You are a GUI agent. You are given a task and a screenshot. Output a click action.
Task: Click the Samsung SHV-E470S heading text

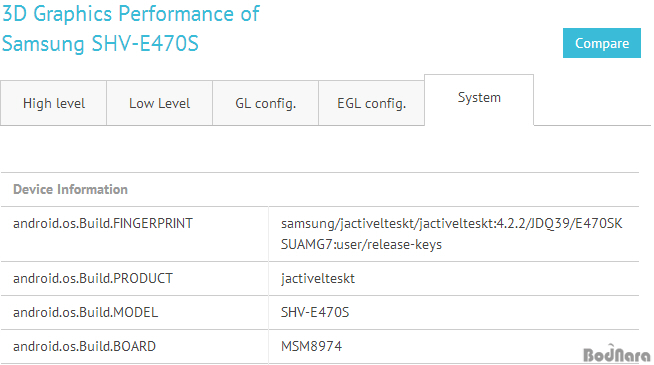100,44
